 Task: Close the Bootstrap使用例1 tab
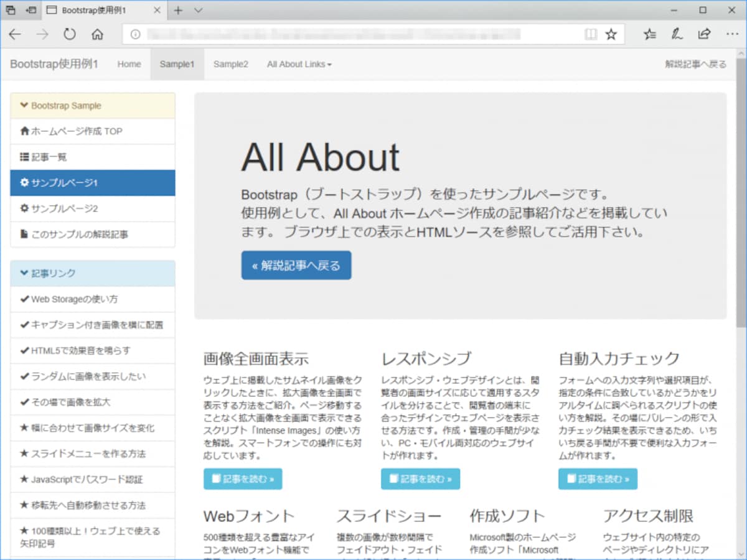click(157, 11)
